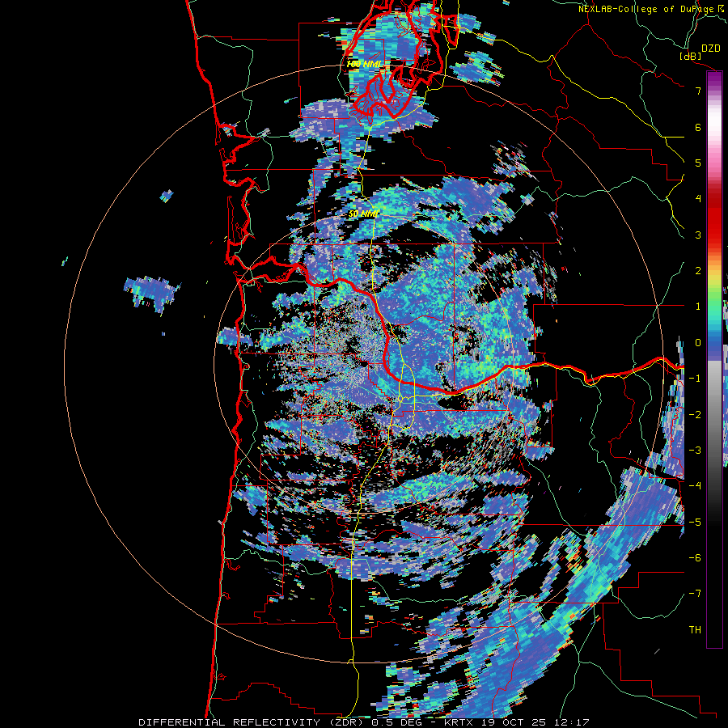The image size is (728, 728).
Task: Click the 3 value on color scale
Action: coord(698,235)
